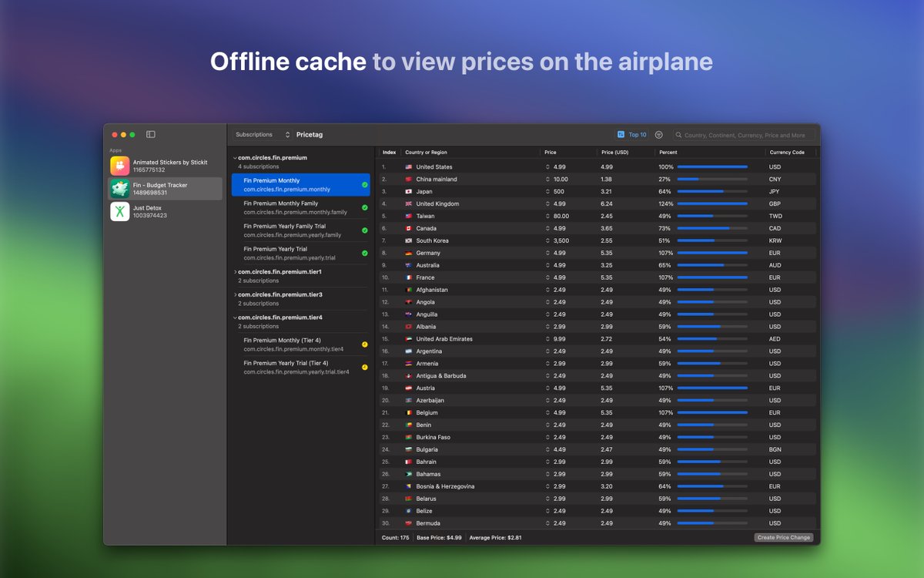
Task: Adjust the price stepper for United Arab Emirates
Action: click(548, 339)
